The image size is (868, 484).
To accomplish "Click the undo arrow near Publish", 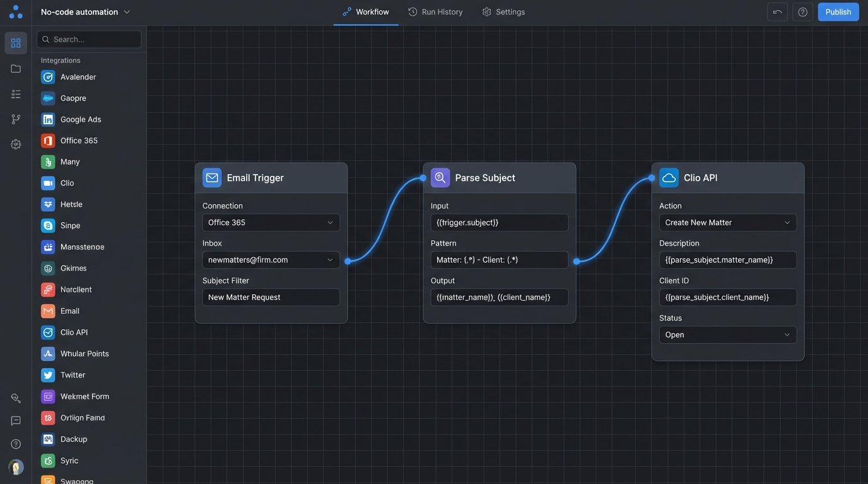I will click(777, 11).
